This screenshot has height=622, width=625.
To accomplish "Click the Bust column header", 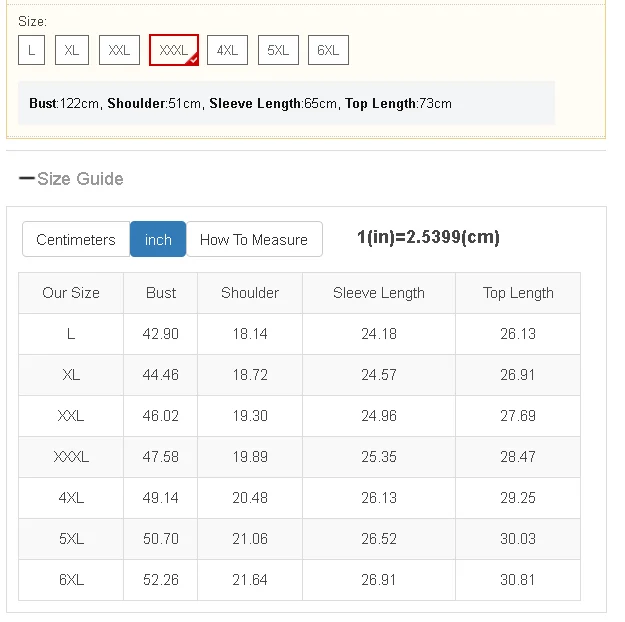I will pyautogui.click(x=161, y=293).
